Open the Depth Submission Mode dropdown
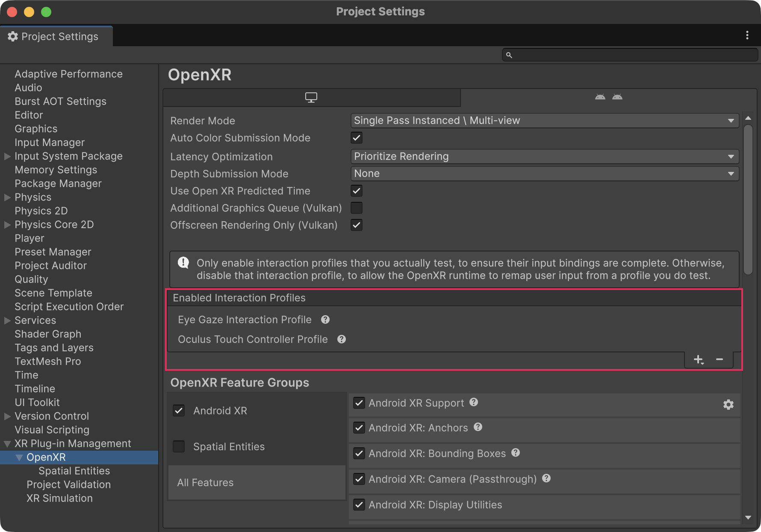The width and height of the screenshot is (761, 532). 545,174
